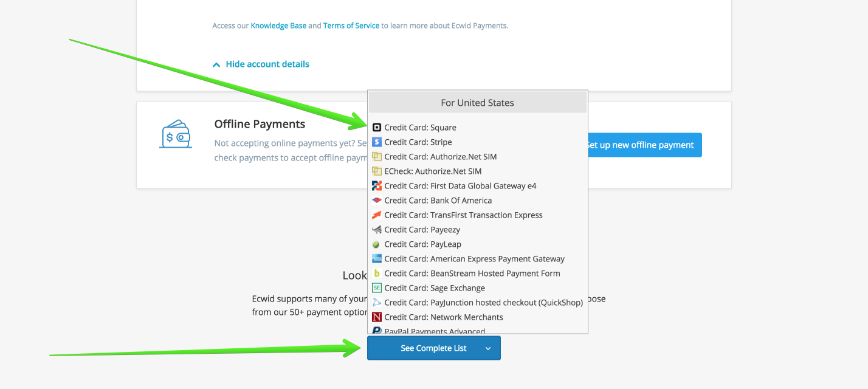Open the Terms of Service link
The height and width of the screenshot is (389, 868).
point(351,26)
